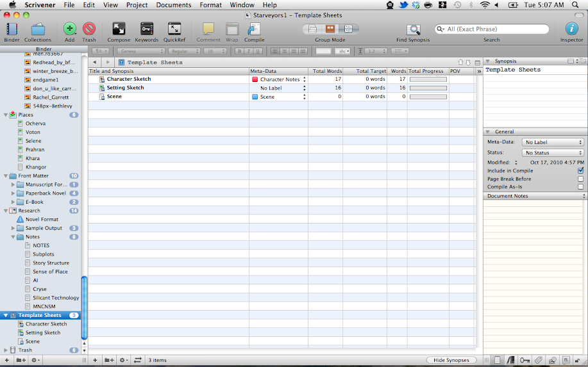Expand the Paperback Novel folder
Viewport: 588px width, 367px height.
tap(13, 193)
